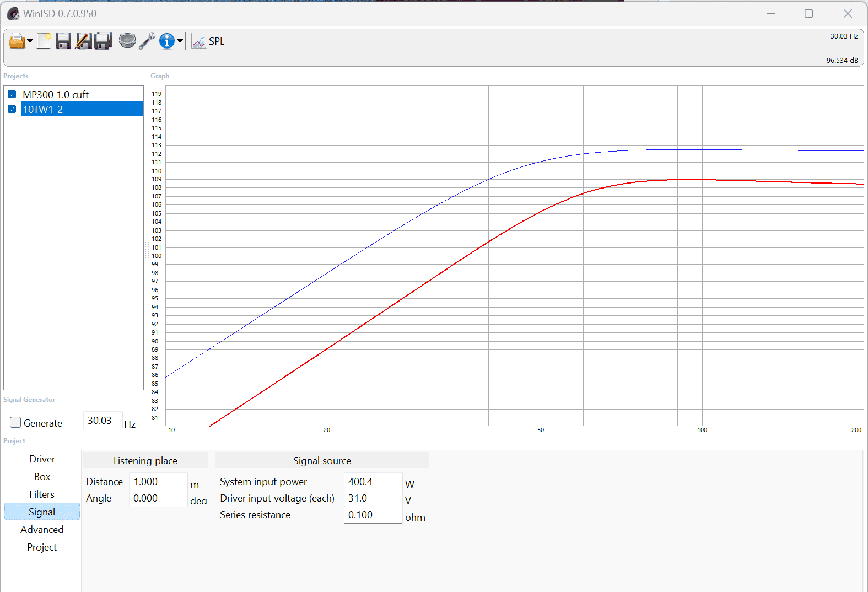Click the Signal source header
This screenshot has height=592, width=868.
pos(322,460)
